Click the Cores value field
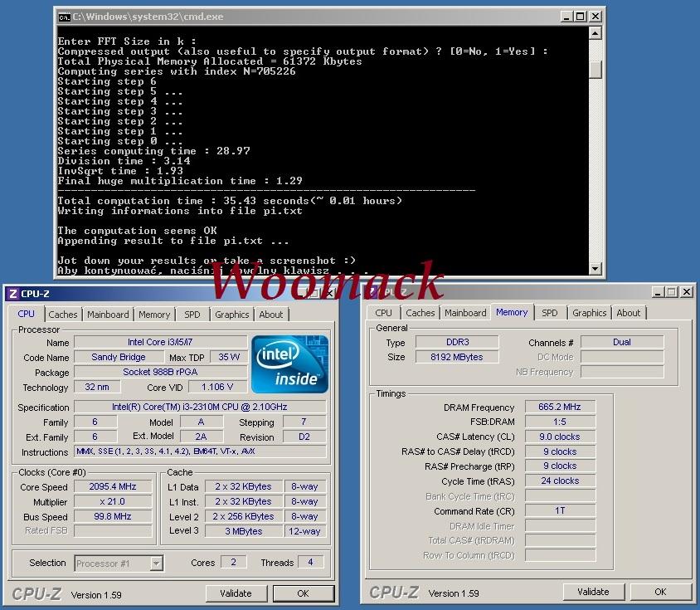Viewport: 700px width, 610px height. [x=233, y=562]
